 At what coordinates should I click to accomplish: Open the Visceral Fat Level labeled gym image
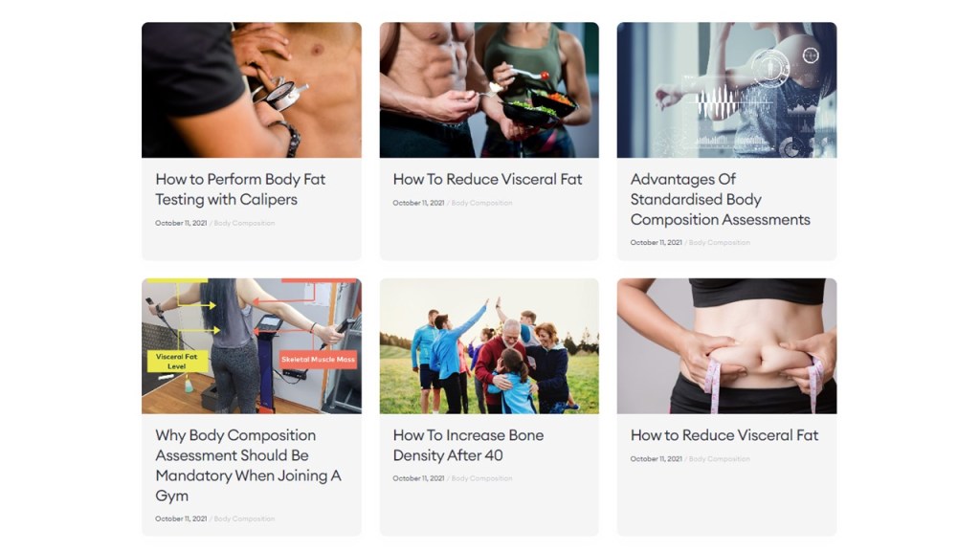(x=252, y=346)
